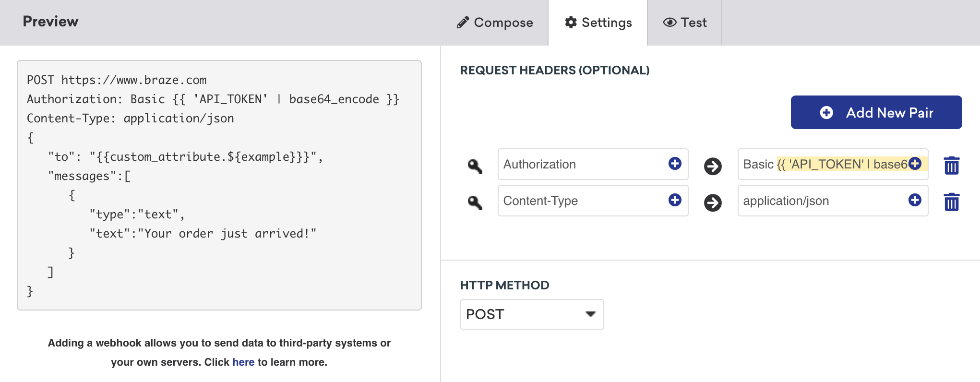Viewport: 980px width, 382px height.
Task: Click the plus icon in Basic API_TOKEN value field
Action: coord(915,164)
